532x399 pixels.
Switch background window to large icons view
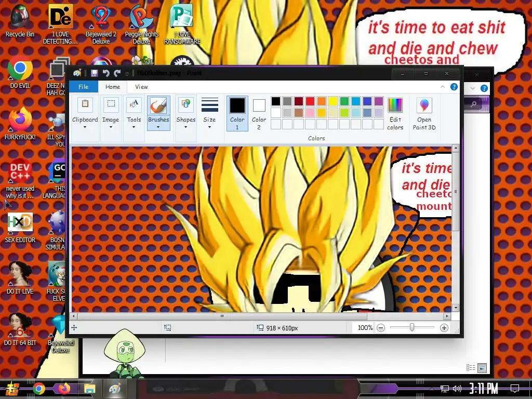click(x=482, y=368)
